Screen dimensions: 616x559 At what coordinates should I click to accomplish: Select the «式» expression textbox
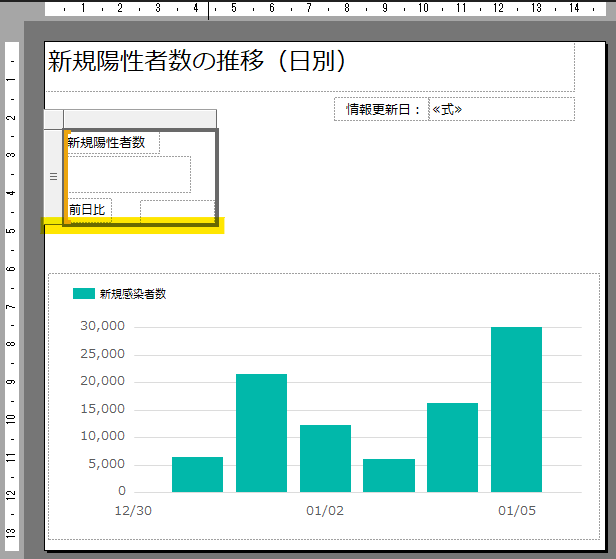(x=501, y=109)
